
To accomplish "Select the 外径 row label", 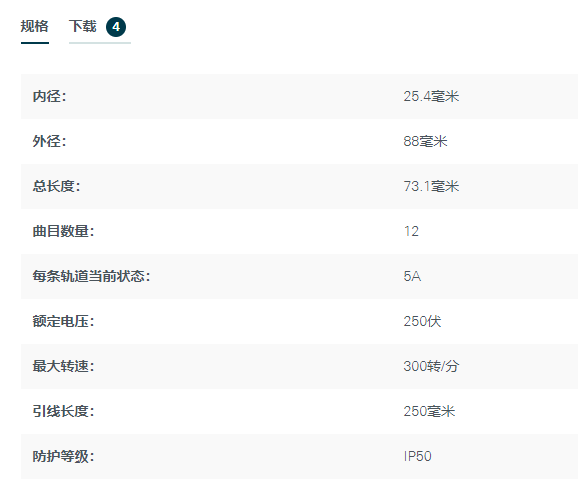I will pyautogui.click(x=49, y=141).
